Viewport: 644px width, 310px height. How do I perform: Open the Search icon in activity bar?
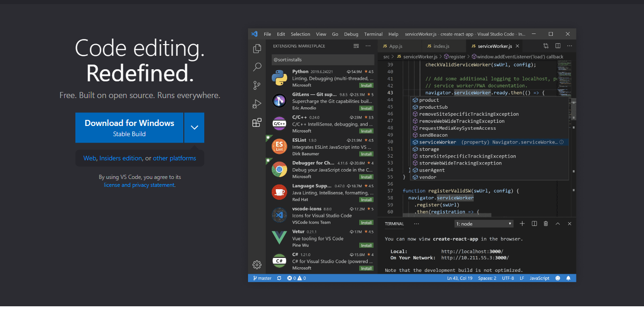pyautogui.click(x=257, y=67)
